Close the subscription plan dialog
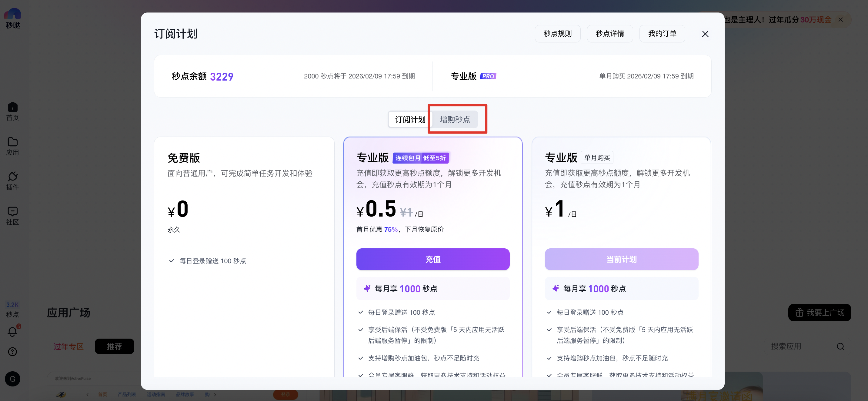Image resolution: width=868 pixels, height=401 pixels. point(705,34)
